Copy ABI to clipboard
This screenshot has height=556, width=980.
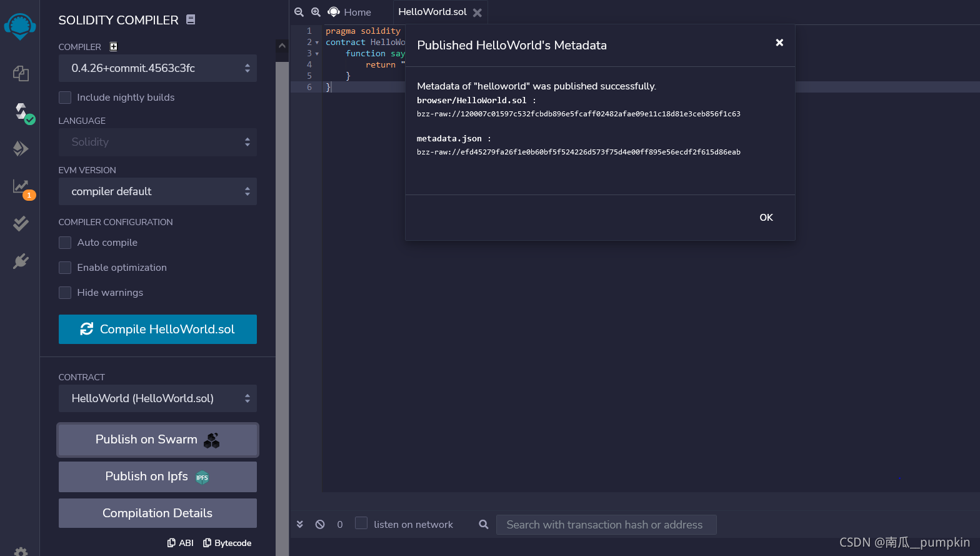(181, 543)
